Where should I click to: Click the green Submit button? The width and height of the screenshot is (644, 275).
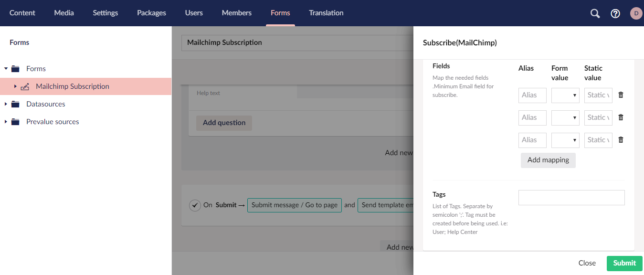tap(624, 263)
